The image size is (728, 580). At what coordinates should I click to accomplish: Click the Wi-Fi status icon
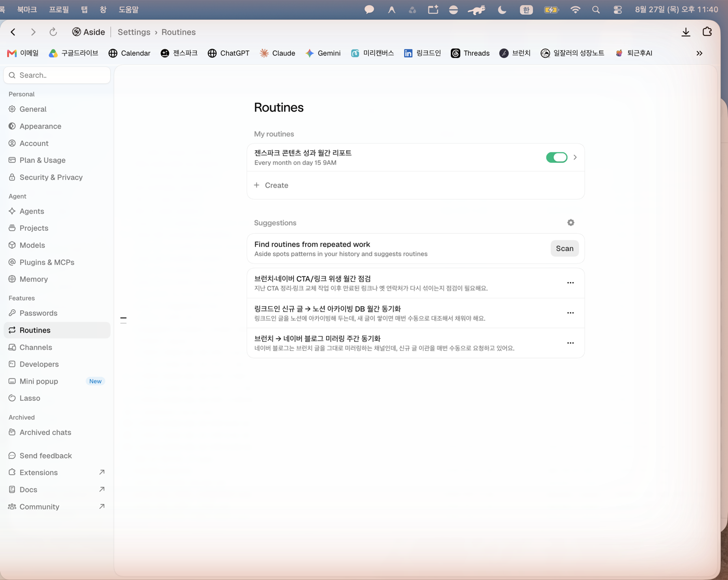pos(575,9)
